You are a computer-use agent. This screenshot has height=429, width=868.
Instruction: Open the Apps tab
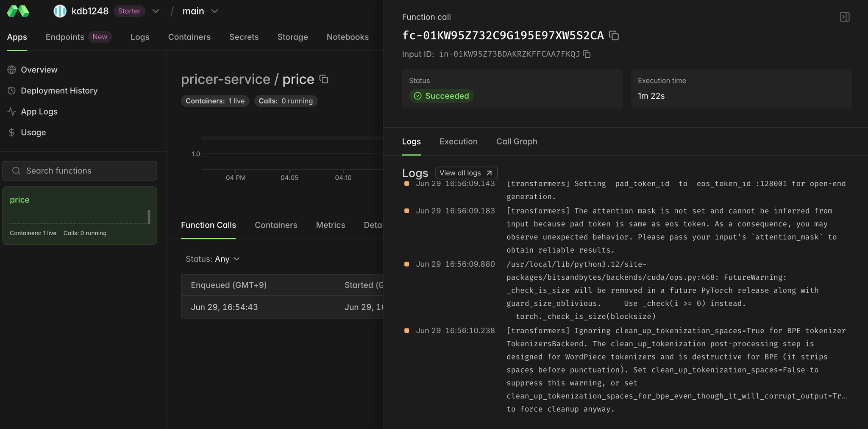tap(17, 37)
